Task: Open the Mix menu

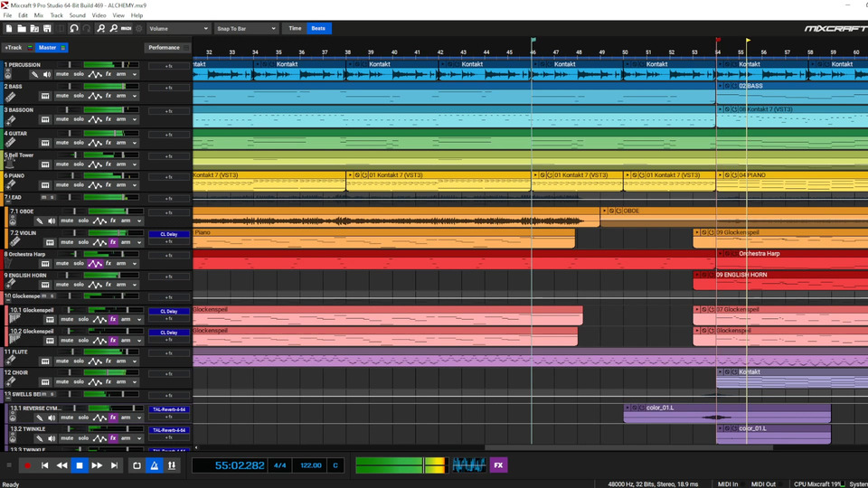Action: point(39,15)
